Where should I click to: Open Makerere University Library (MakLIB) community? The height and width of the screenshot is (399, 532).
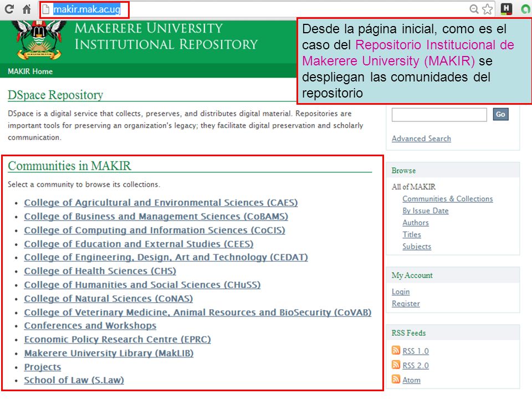(109, 353)
